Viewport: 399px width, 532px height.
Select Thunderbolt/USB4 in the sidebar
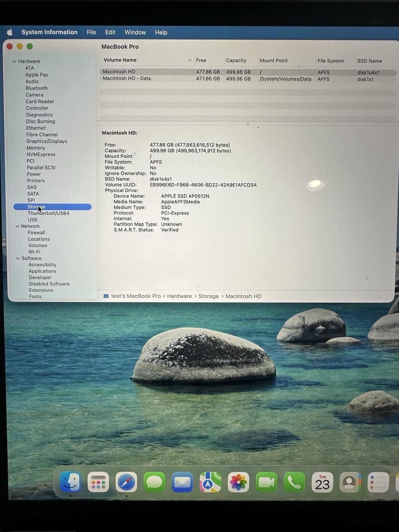pos(49,213)
